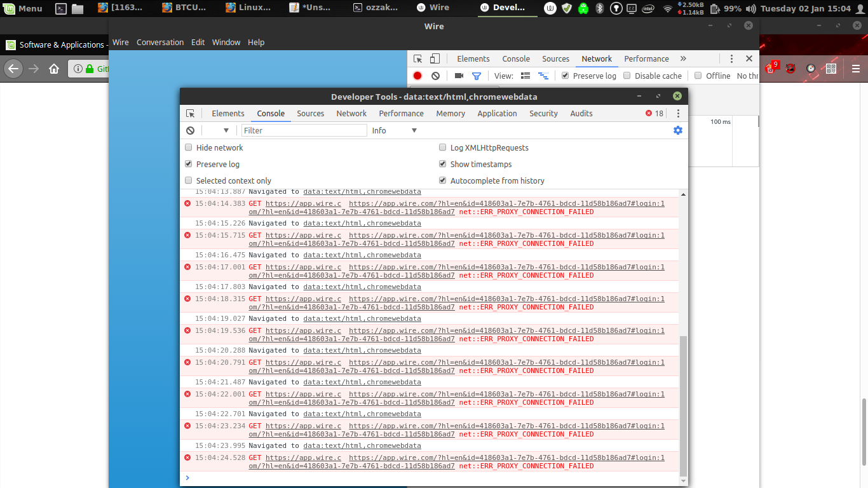Open terminal launcher in top panel

point(61,8)
